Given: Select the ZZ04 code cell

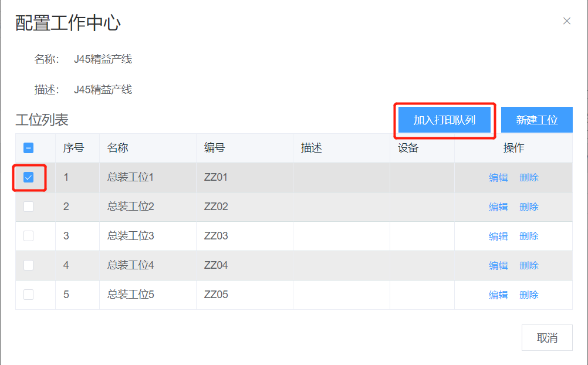Looking at the screenshot, I should coord(216,265).
